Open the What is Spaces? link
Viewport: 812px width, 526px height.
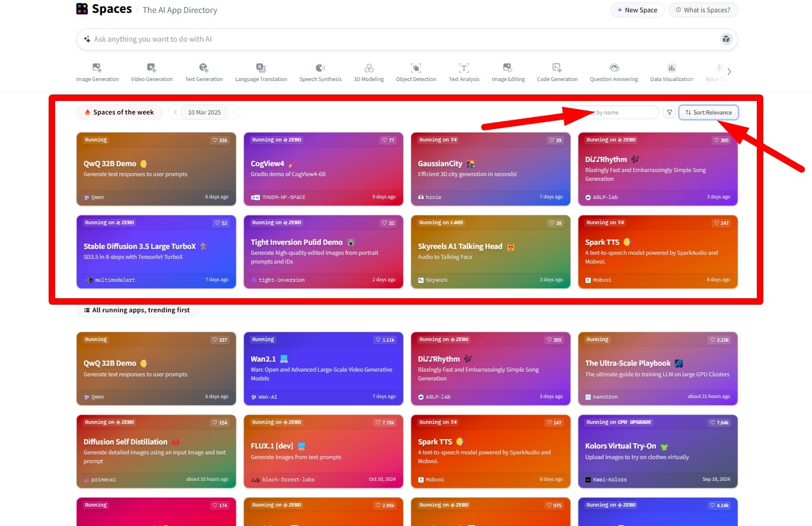pos(703,10)
